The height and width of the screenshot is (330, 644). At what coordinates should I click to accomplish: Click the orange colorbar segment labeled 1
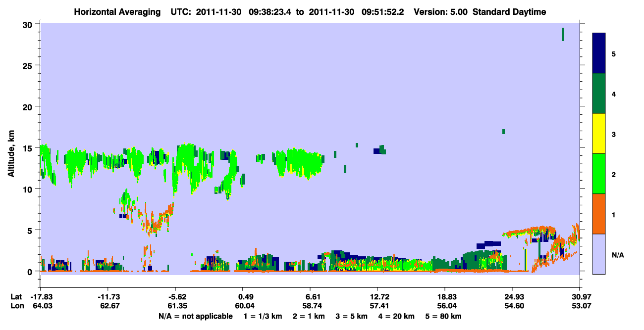click(x=599, y=214)
